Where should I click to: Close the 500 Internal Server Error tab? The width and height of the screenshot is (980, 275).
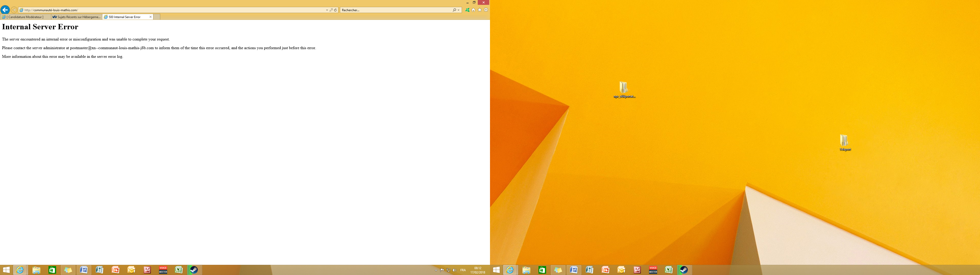(151, 17)
